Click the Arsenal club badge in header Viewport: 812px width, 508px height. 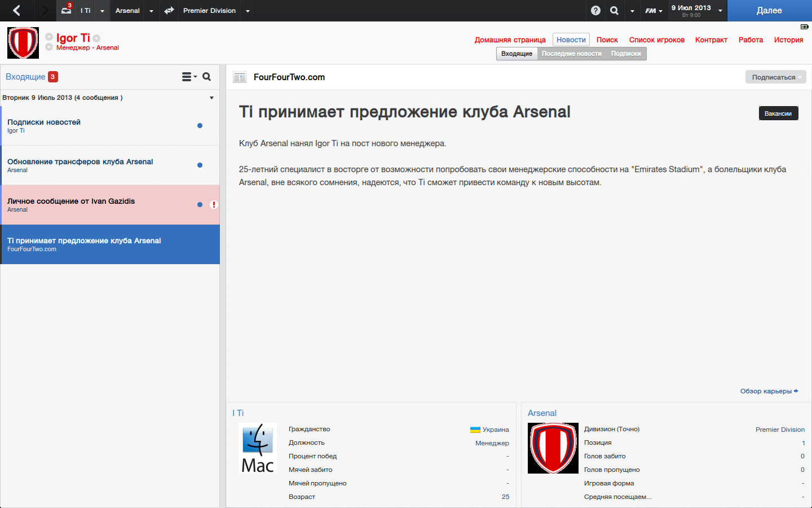tap(23, 43)
